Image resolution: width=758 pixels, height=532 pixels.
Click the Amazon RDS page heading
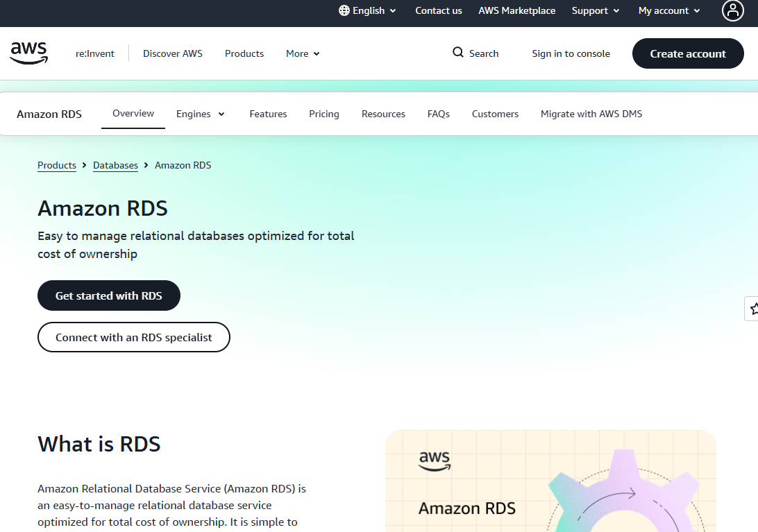[x=103, y=208]
